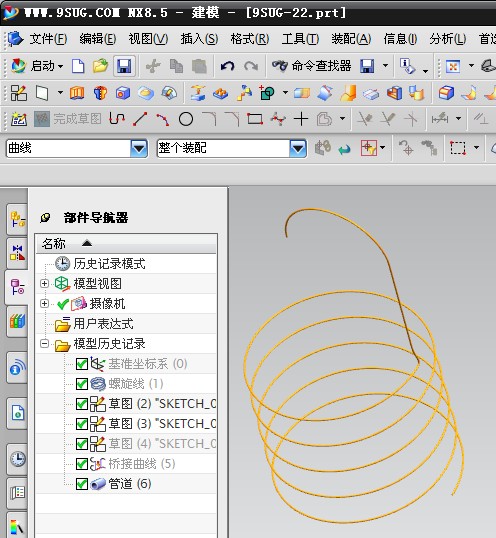Select the Block primitive icon
This screenshot has height=538, width=496.
coord(123,93)
